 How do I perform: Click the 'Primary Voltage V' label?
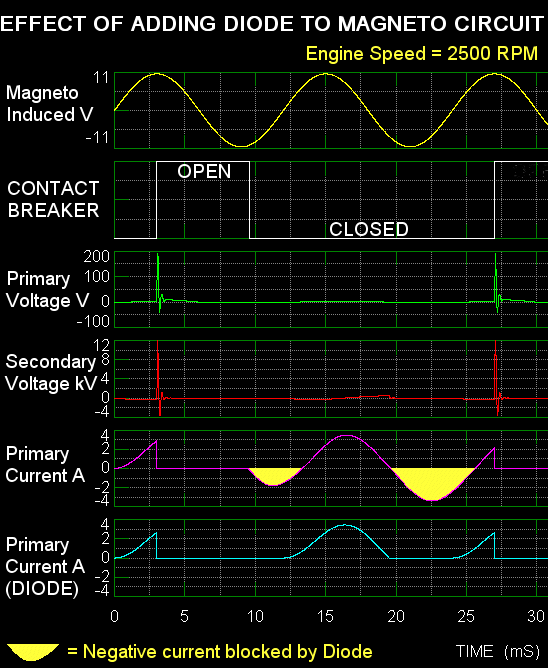(48, 290)
